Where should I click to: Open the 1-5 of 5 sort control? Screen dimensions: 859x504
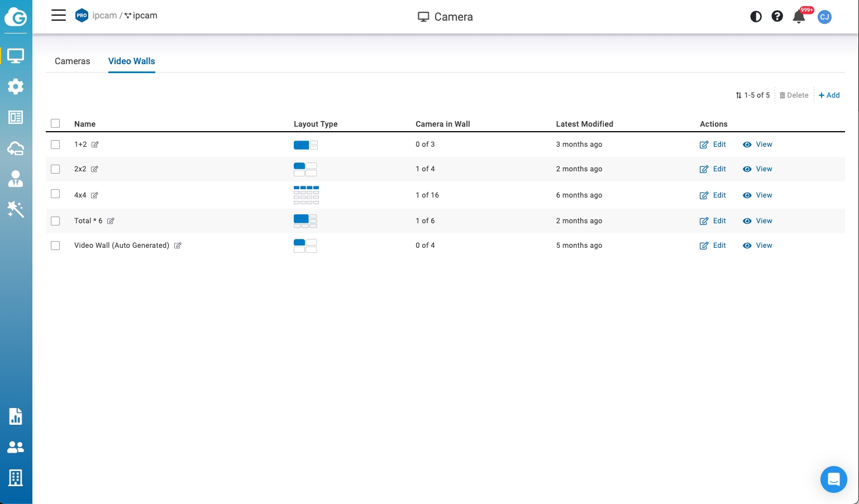(x=752, y=95)
